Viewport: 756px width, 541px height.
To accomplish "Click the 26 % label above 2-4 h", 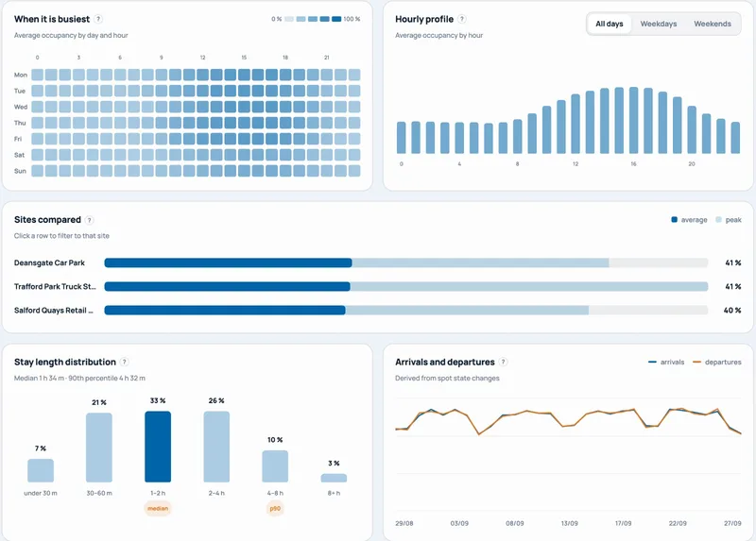I will click(216, 401).
